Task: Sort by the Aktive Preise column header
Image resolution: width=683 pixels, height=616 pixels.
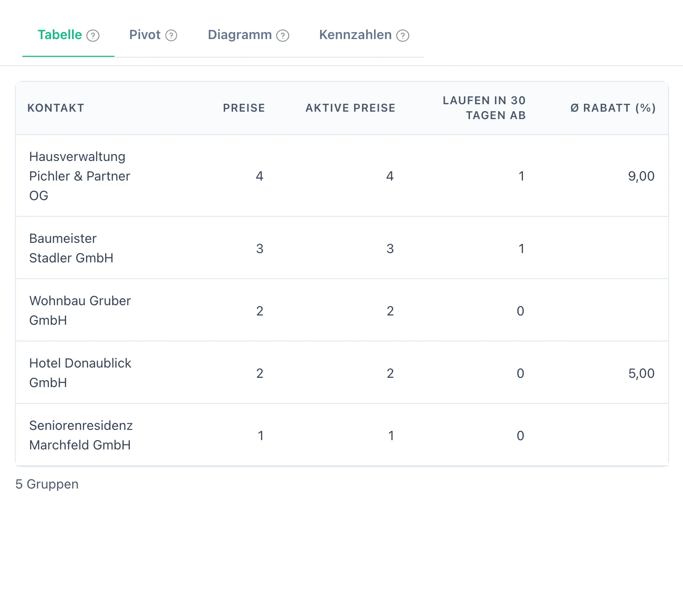Action: [x=350, y=108]
